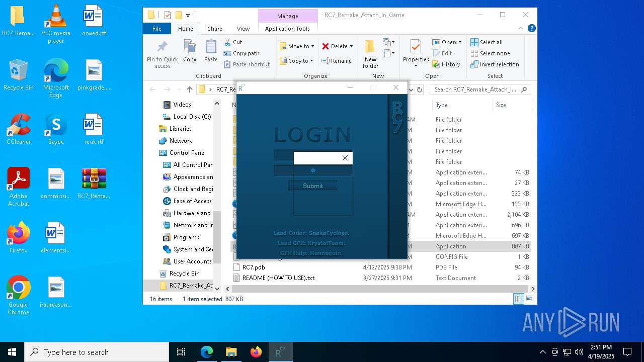The image size is (644, 362).
Task: Click volume icon in system tray
Action: click(579, 352)
